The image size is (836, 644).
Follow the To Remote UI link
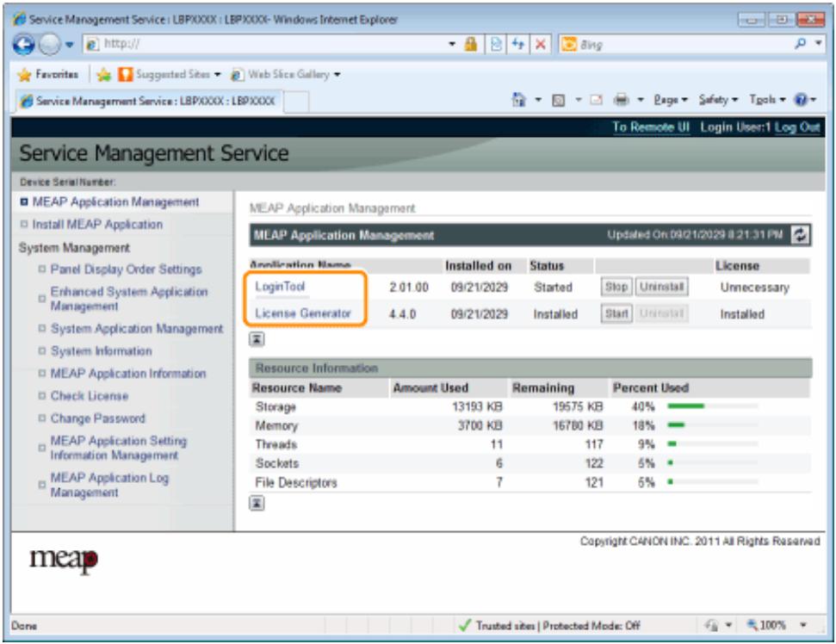650,127
